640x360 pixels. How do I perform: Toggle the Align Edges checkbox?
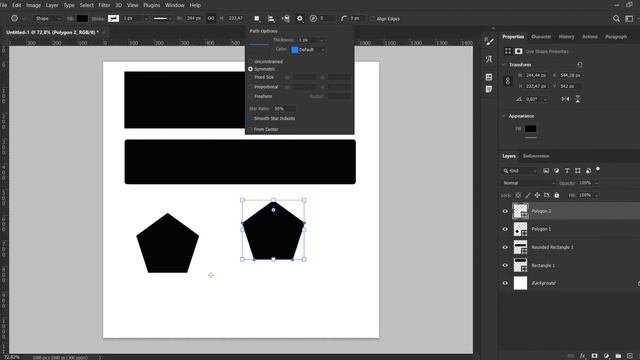372,19
